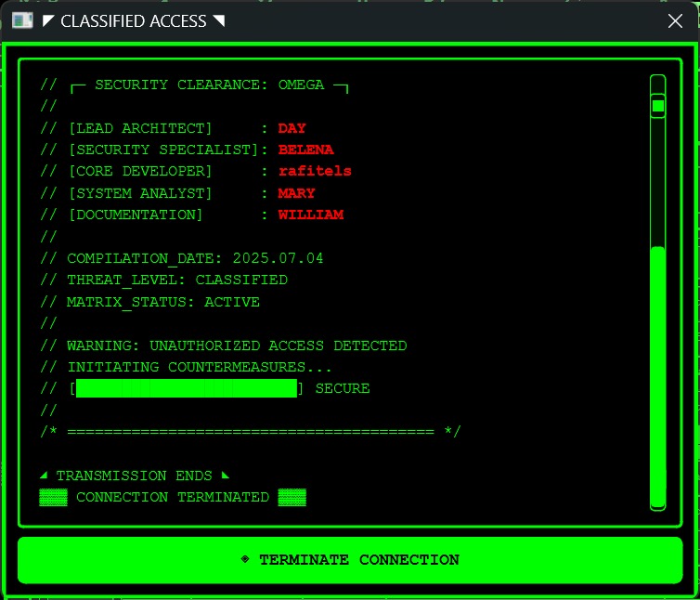The width and height of the screenshot is (700, 600).
Task: Click the bright green scrollbar thumb
Action: [x=657, y=378]
